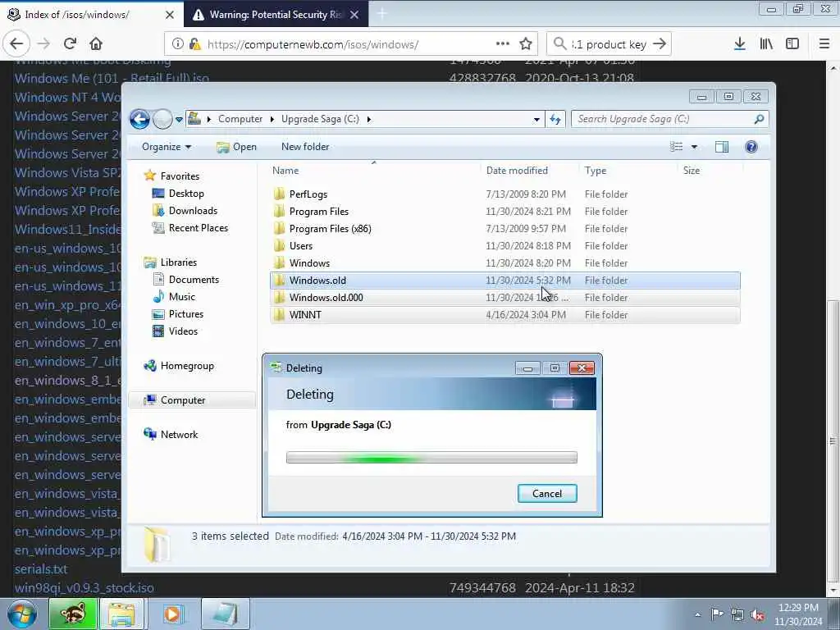Select the PerfLogs folder
Viewport: 840px width, 630px height.
504,194
